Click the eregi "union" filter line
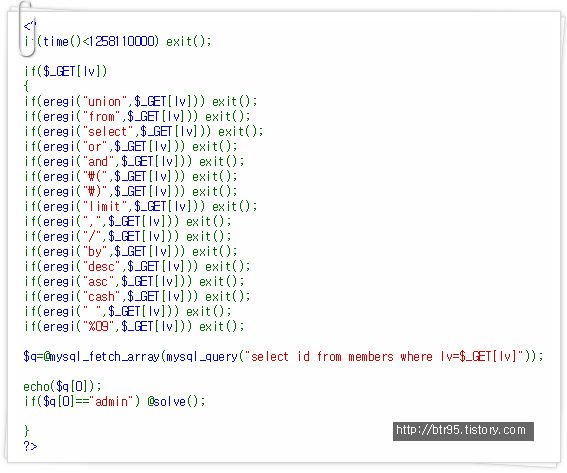Screen dimensions: 567x473 pyautogui.click(x=141, y=102)
